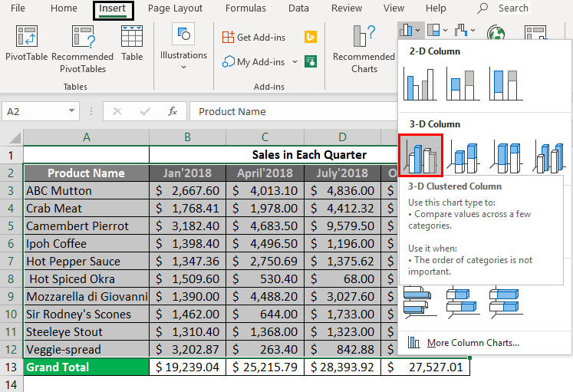Open the File tab
This screenshot has height=392, width=573.
click(18, 8)
